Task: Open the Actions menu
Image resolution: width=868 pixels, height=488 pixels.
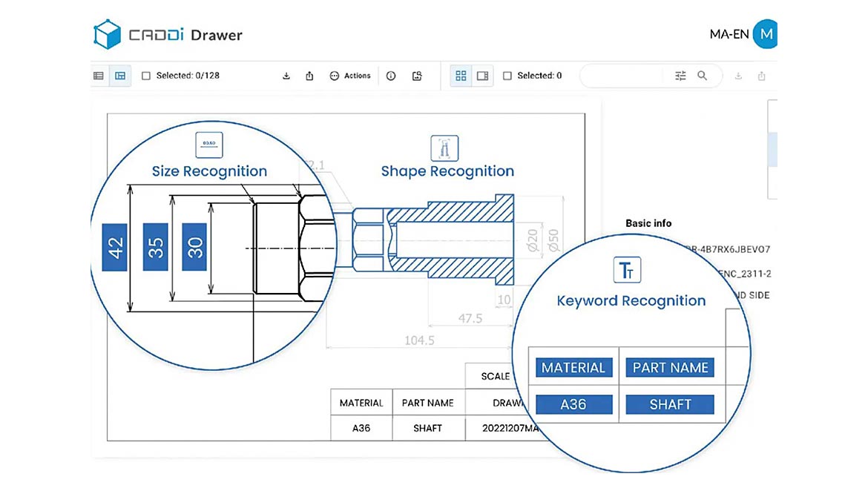Action: tap(350, 76)
